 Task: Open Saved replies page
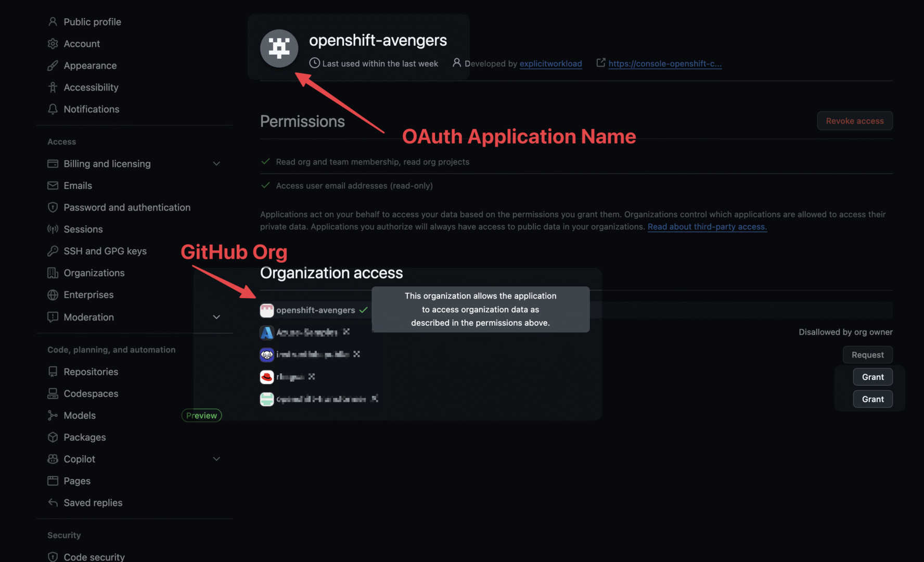tap(93, 503)
